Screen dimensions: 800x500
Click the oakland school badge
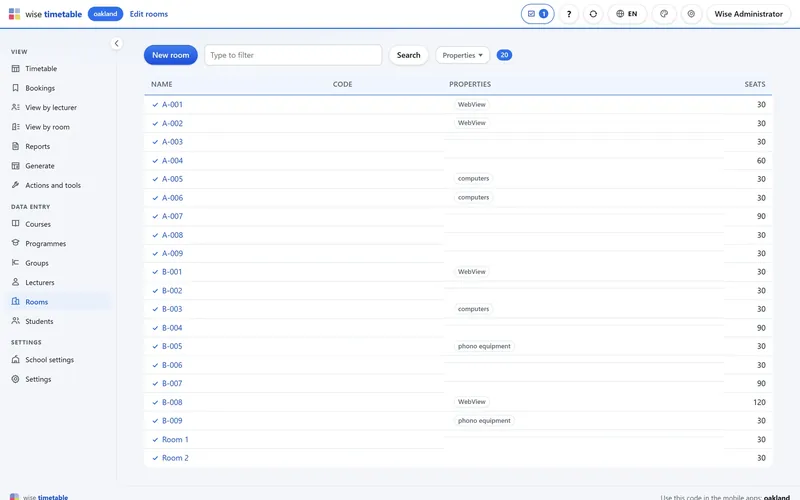pos(105,14)
